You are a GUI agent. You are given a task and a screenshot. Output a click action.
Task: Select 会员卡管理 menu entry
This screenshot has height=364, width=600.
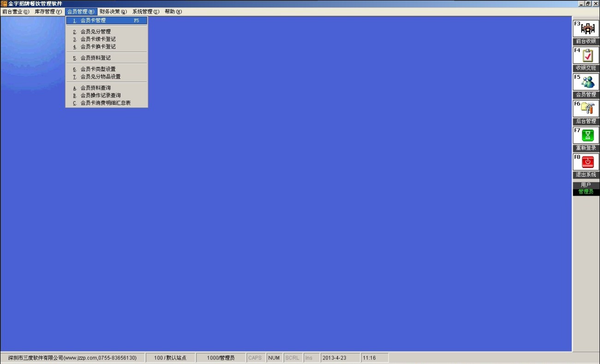(107, 20)
